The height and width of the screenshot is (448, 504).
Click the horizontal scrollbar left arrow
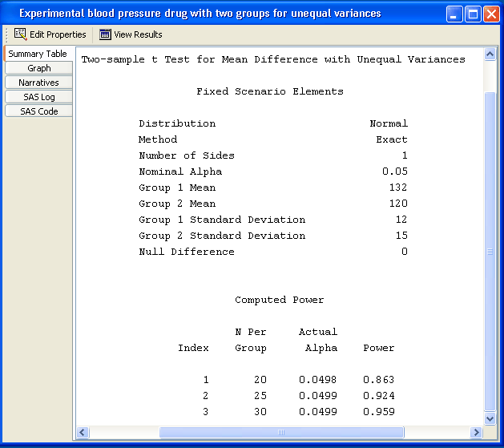[x=83, y=432]
